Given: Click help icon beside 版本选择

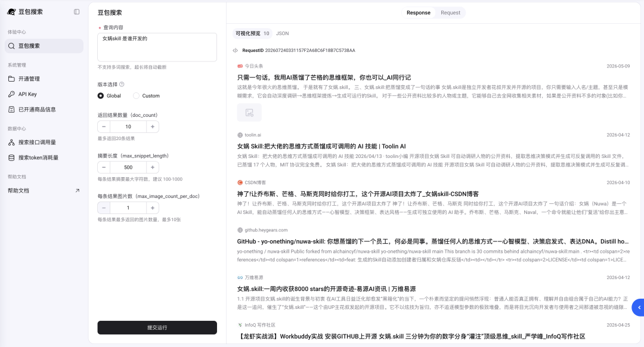Looking at the screenshot, I should tap(122, 84).
